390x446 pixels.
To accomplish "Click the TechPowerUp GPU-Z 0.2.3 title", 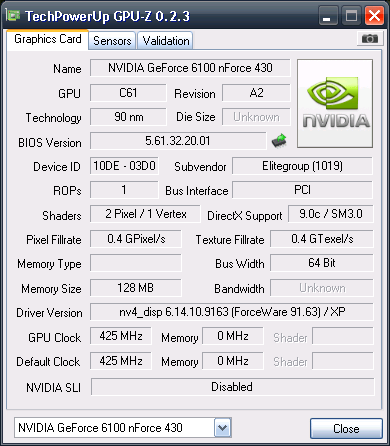I will tap(108, 16).
